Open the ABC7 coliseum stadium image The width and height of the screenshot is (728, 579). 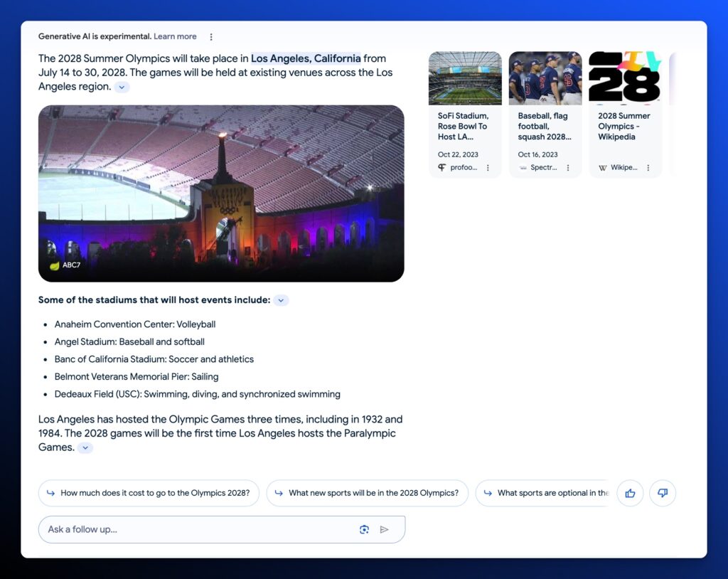(221, 193)
